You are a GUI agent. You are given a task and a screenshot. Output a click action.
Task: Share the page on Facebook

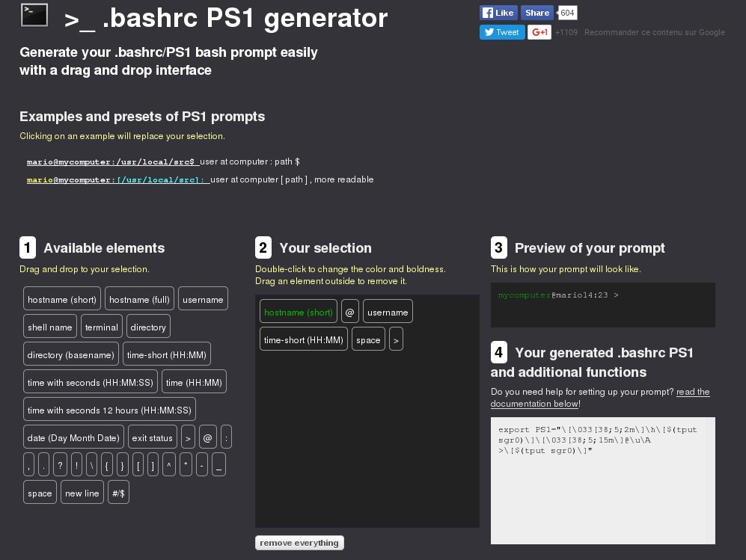(536, 13)
